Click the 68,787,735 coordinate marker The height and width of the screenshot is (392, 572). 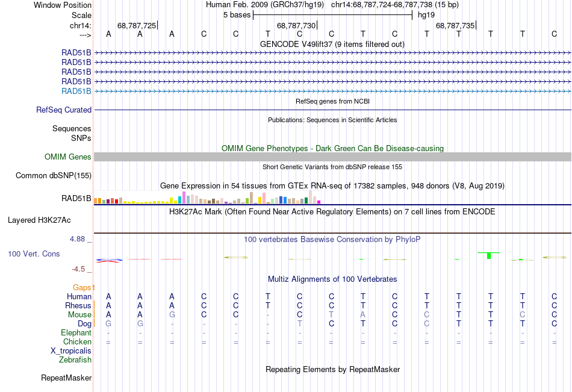click(x=455, y=25)
